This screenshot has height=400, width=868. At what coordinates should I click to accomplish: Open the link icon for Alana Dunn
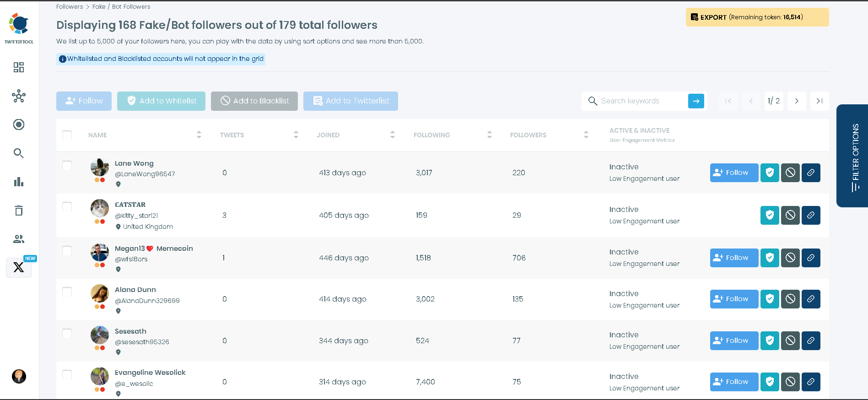point(811,299)
